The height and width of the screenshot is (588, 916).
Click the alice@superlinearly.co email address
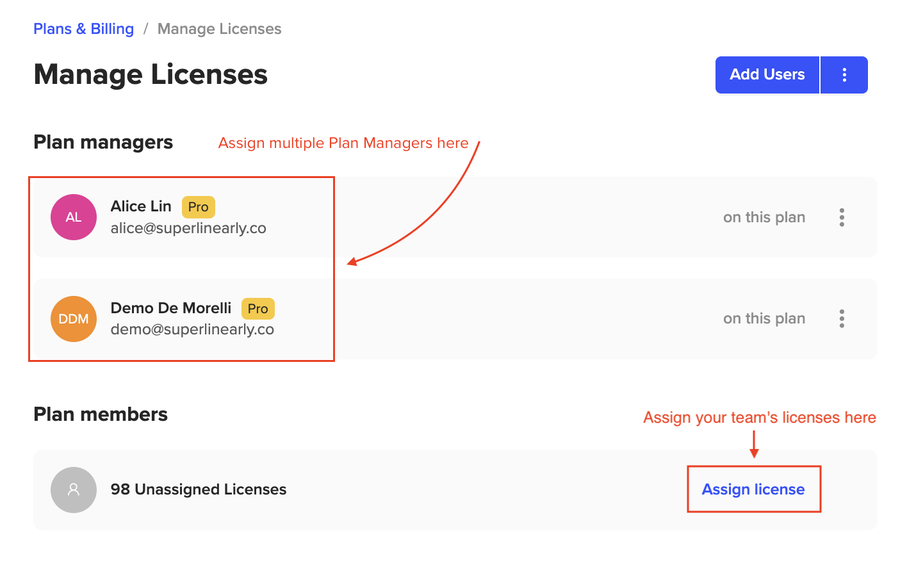tap(188, 228)
